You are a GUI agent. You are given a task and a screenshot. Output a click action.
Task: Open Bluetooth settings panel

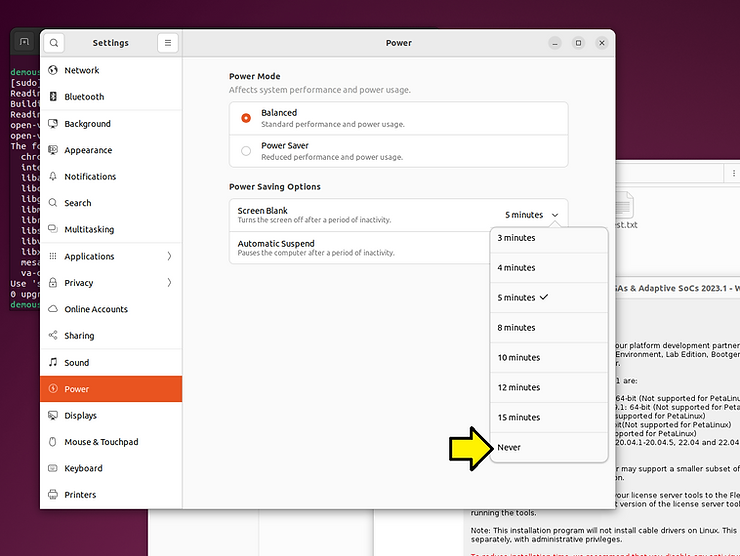(84, 97)
